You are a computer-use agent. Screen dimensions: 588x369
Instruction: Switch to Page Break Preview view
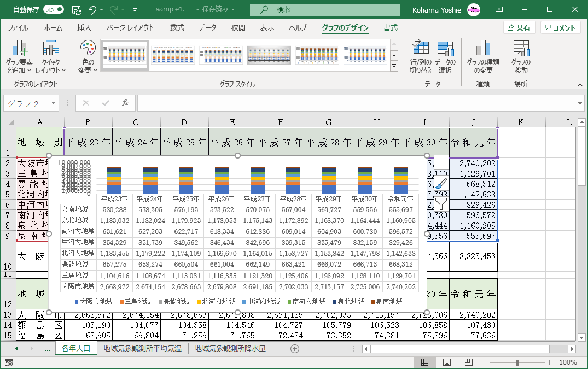coord(469,362)
